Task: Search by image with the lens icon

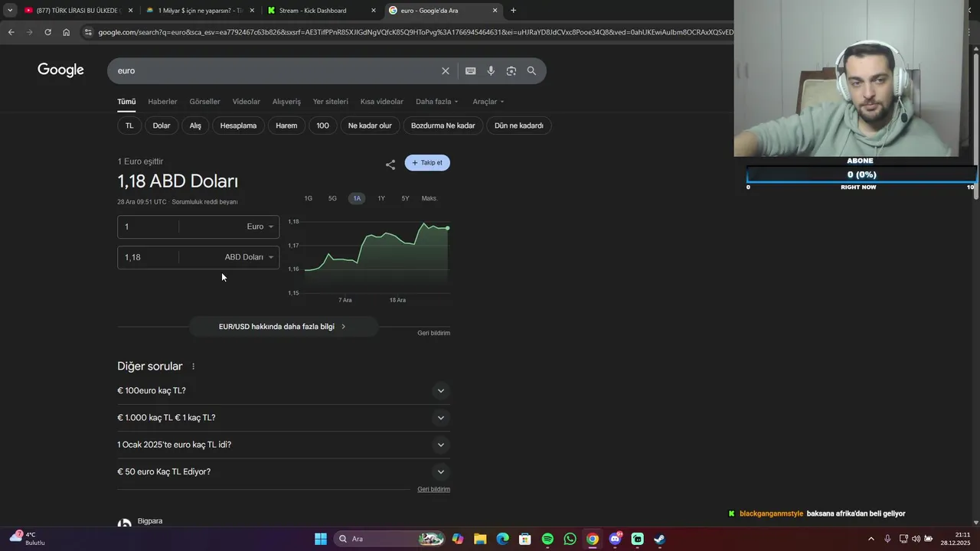Action: 511,71
